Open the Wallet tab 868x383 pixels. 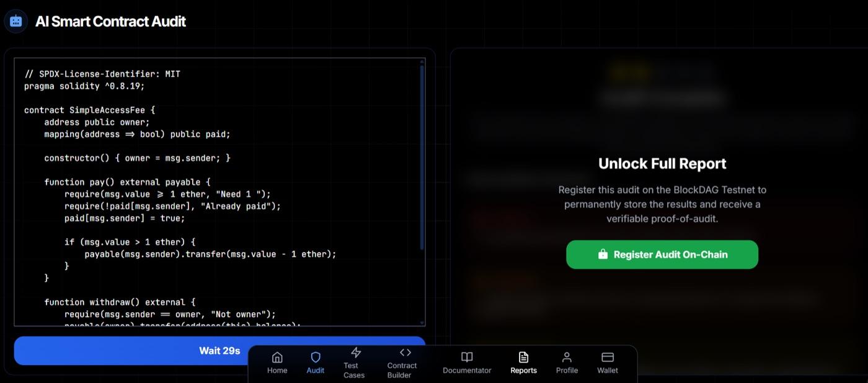click(606, 362)
